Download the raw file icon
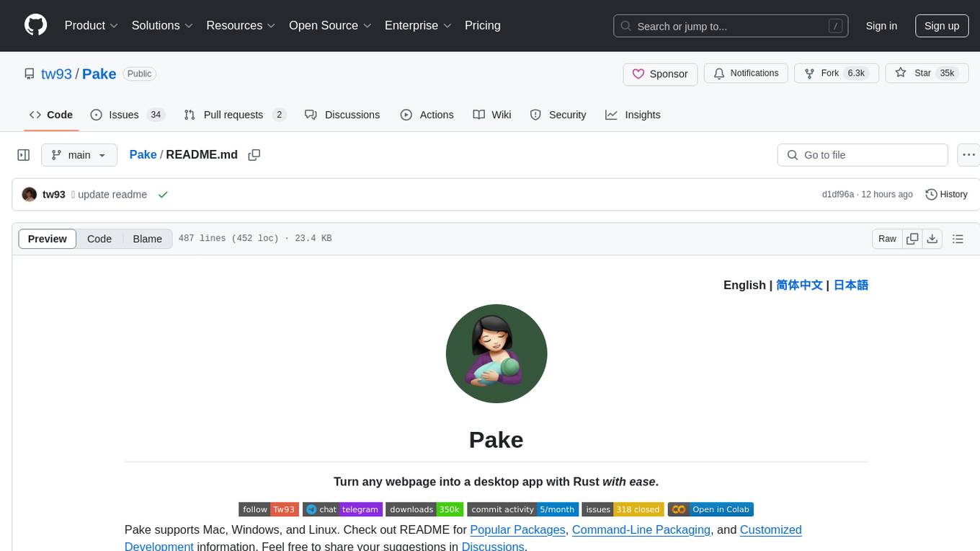This screenshot has height=551, width=980. tap(932, 239)
